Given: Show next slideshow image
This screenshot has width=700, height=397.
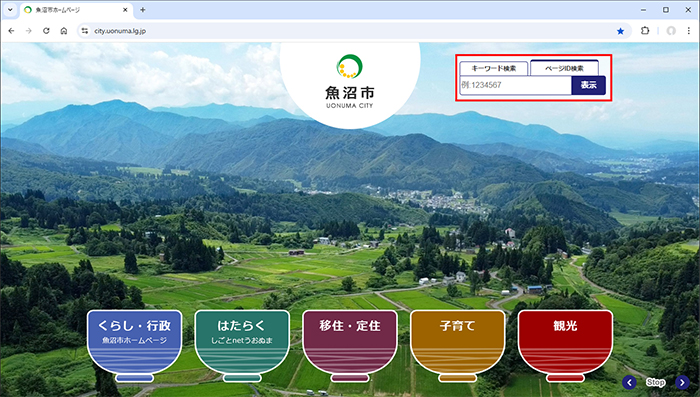Looking at the screenshot, I should click(x=682, y=382).
